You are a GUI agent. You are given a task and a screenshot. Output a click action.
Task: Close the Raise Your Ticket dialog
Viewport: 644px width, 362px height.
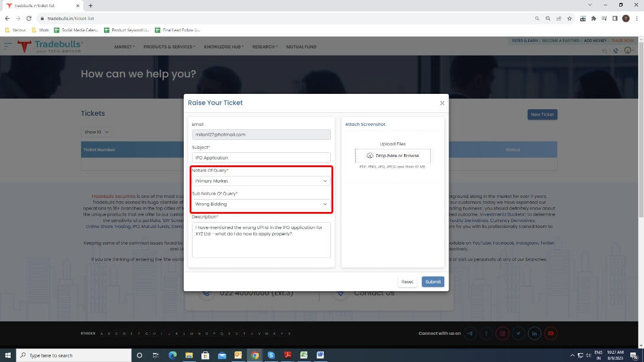click(x=442, y=103)
